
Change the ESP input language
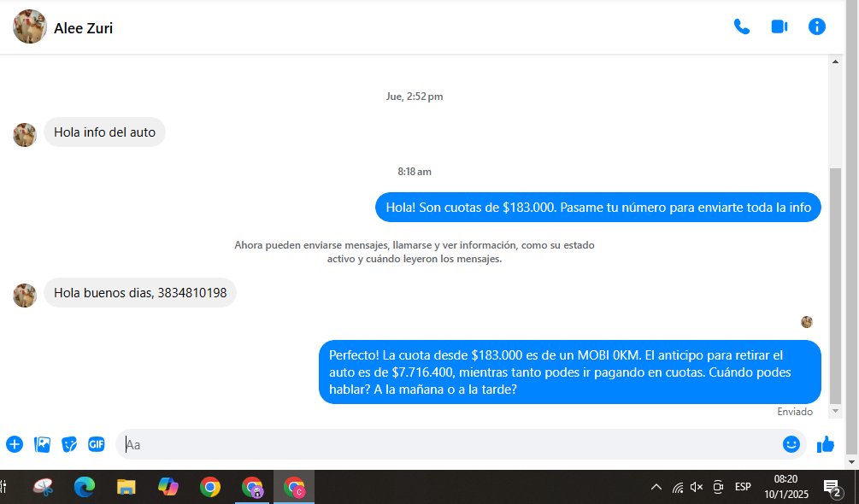tap(743, 487)
